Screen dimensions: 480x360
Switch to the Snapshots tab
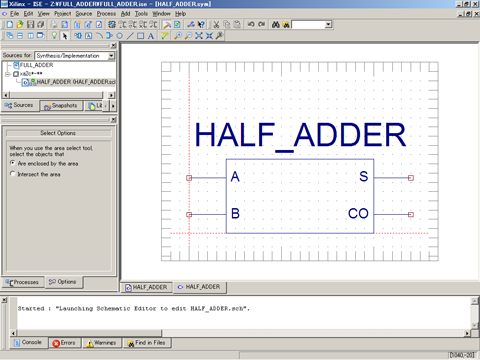pyautogui.click(x=61, y=106)
